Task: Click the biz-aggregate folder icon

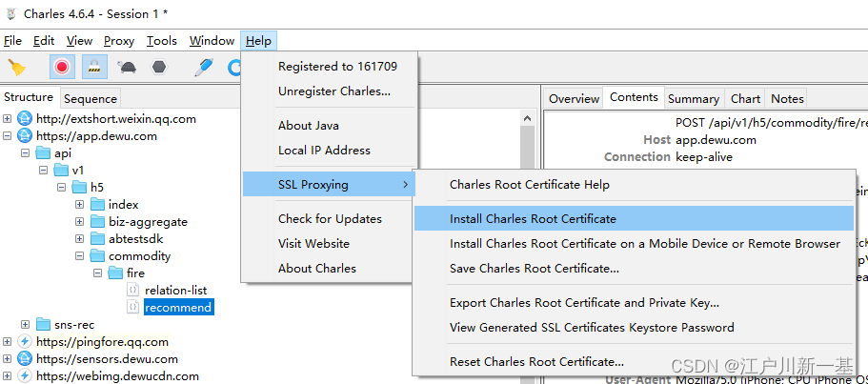Action: click(x=97, y=221)
